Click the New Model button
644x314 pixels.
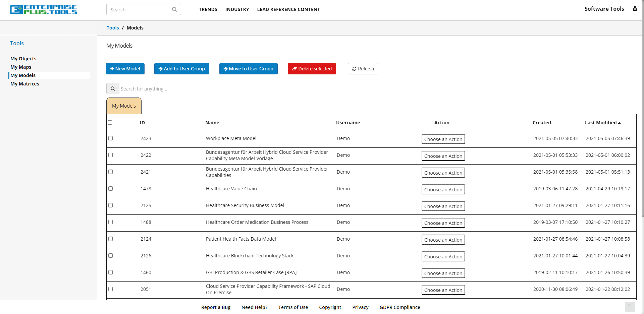click(125, 69)
